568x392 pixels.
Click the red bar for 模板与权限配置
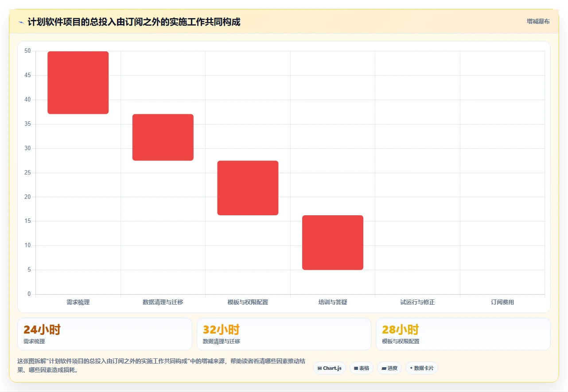pyautogui.click(x=248, y=188)
